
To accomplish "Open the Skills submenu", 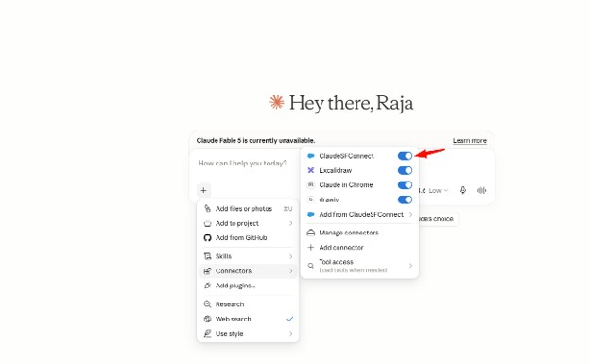I will click(248, 256).
